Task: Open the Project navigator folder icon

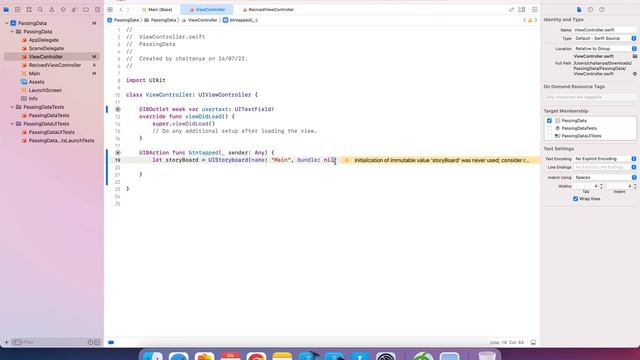Action: [6, 9]
